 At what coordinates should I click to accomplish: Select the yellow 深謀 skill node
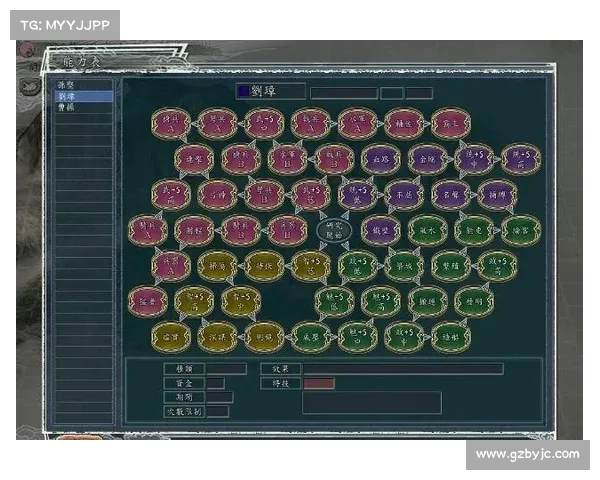217,336
